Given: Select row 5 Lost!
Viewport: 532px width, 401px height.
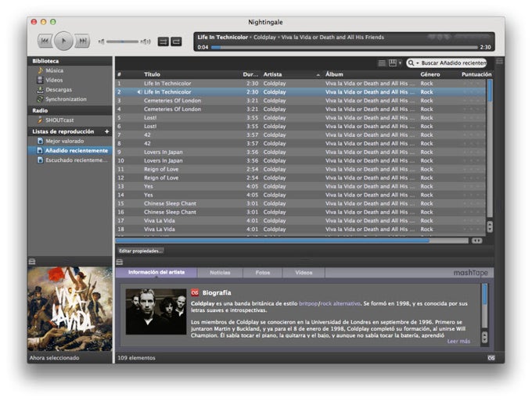Looking at the screenshot, I should tap(300, 117).
